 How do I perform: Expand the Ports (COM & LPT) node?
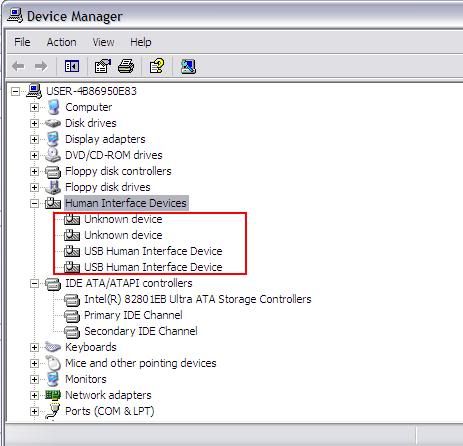click(34, 411)
